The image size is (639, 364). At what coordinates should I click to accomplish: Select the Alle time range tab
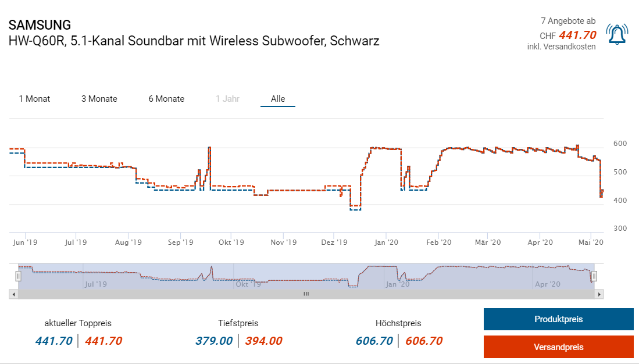(x=278, y=99)
